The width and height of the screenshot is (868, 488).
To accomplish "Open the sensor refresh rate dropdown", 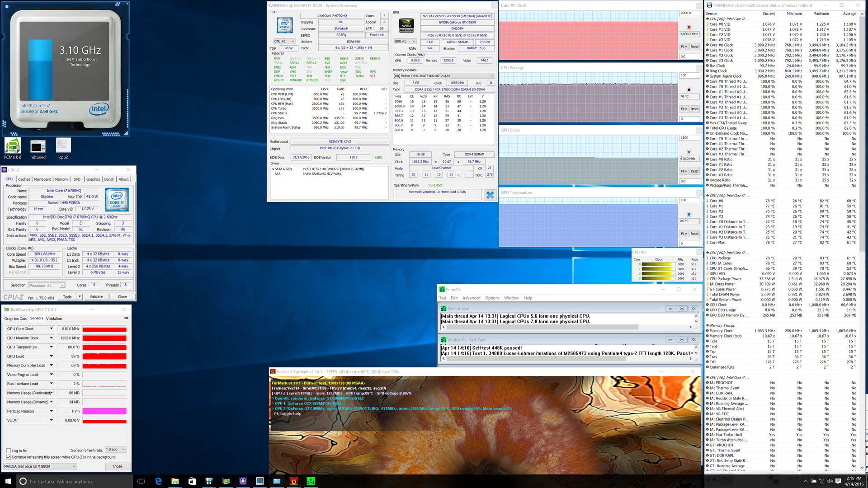I will click(116, 450).
